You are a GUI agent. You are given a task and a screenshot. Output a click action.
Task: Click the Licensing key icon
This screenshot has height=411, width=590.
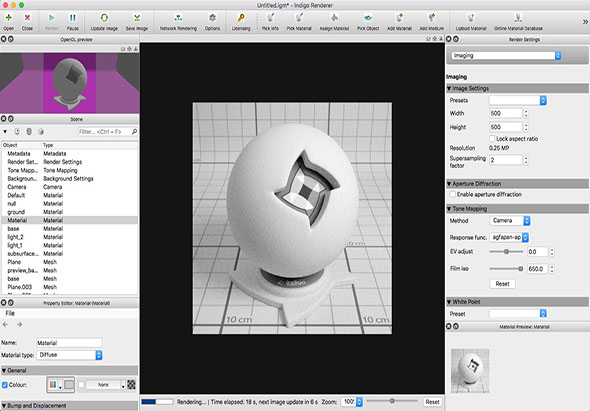click(x=241, y=21)
